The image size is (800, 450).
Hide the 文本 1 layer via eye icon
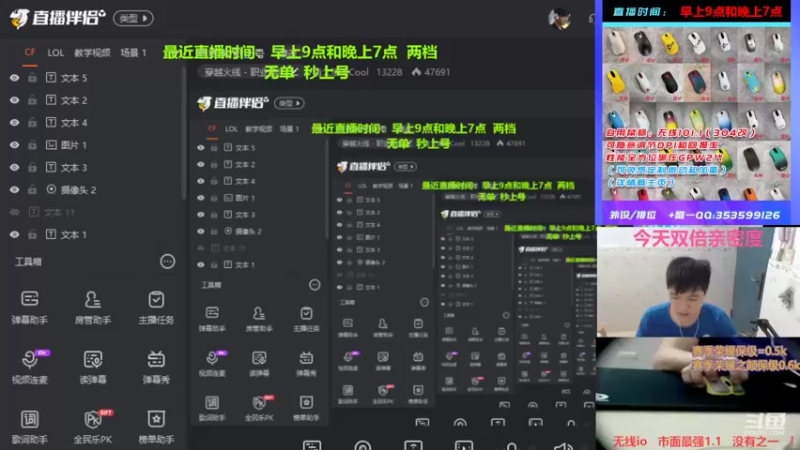click(14, 235)
